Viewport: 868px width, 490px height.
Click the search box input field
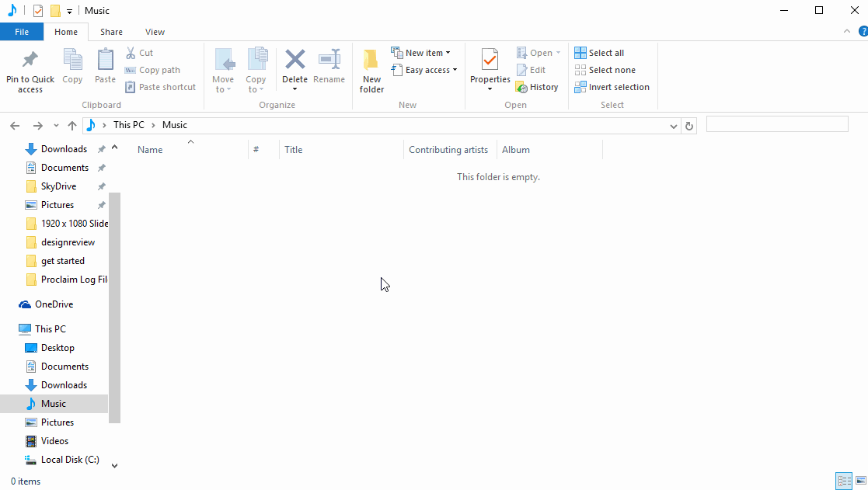tap(776, 124)
